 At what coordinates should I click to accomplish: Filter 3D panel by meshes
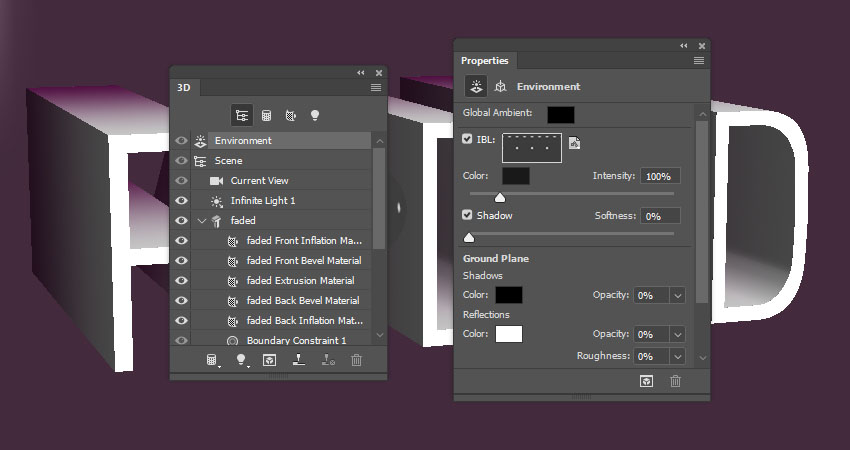tap(266, 115)
